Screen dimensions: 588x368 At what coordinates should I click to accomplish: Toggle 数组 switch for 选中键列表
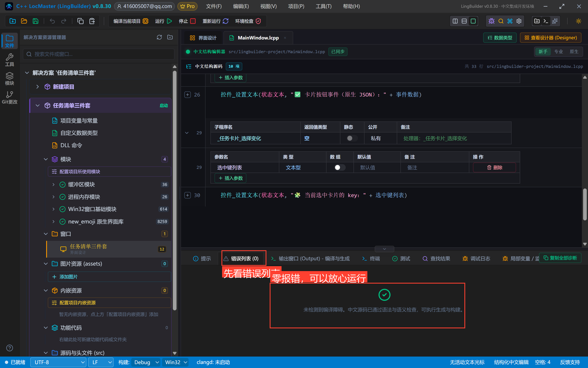340,167
